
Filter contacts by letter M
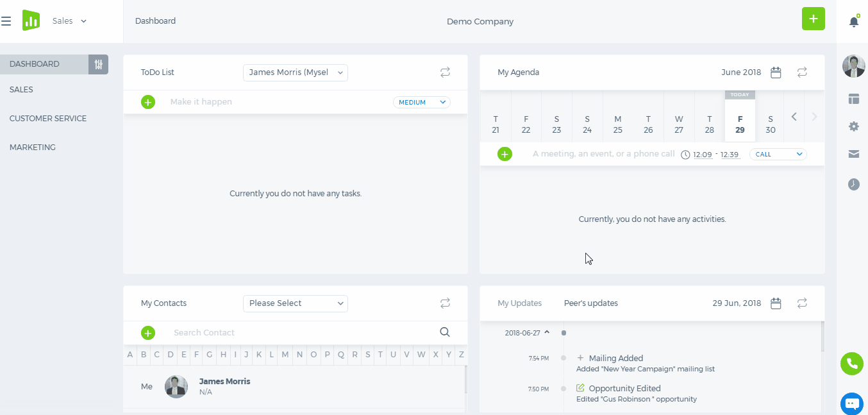[x=285, y=354]
